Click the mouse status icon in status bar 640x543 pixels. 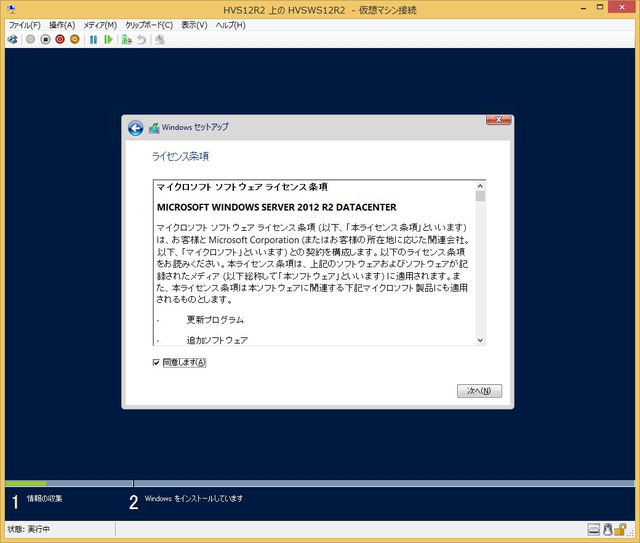(x=607, y=530)
